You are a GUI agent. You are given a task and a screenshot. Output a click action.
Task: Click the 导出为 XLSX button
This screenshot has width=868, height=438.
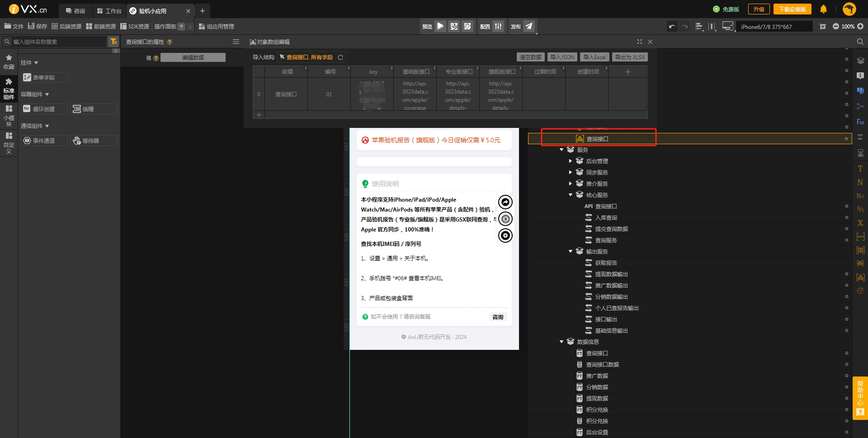pos(630,57)
